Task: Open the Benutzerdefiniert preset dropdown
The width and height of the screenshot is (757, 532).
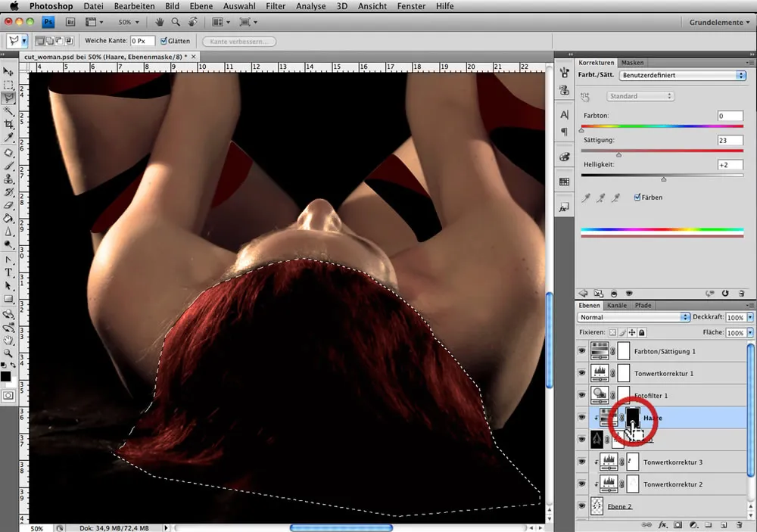Action: (x=681, y=76)
